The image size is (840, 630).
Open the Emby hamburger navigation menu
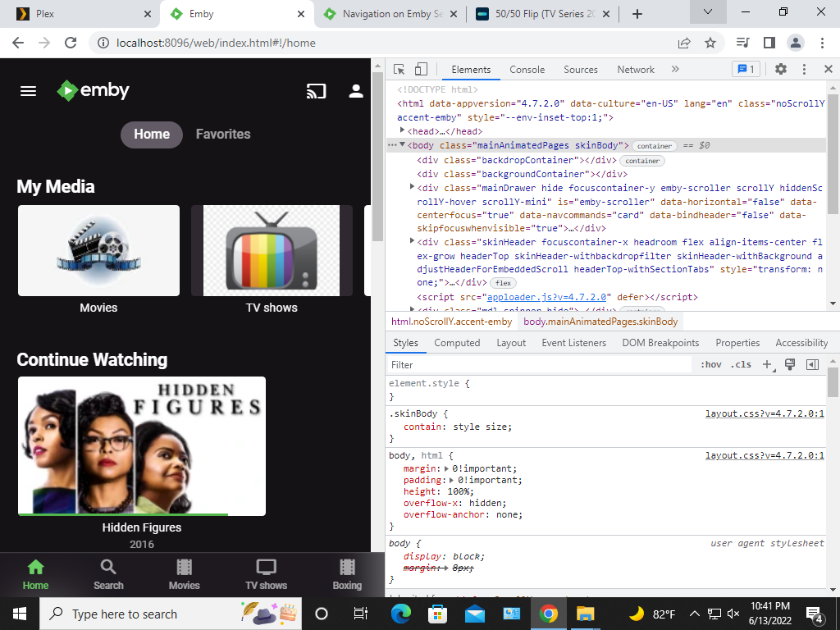pos(28,91)
